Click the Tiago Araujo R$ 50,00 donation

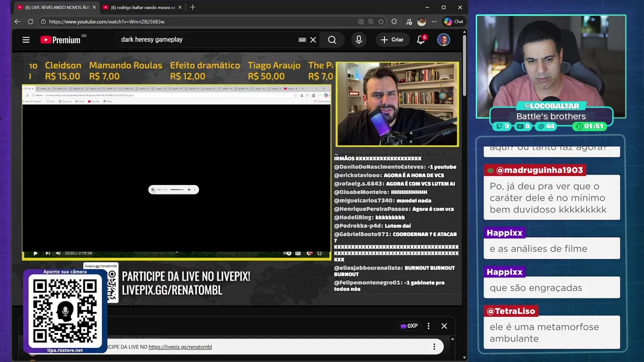click(274, 71)
